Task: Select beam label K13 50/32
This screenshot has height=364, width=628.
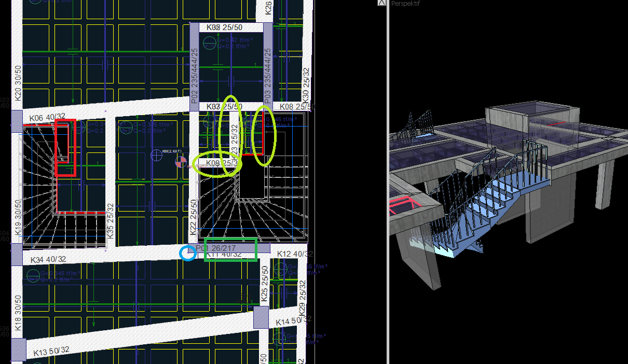Action: (x=51, y=351)
